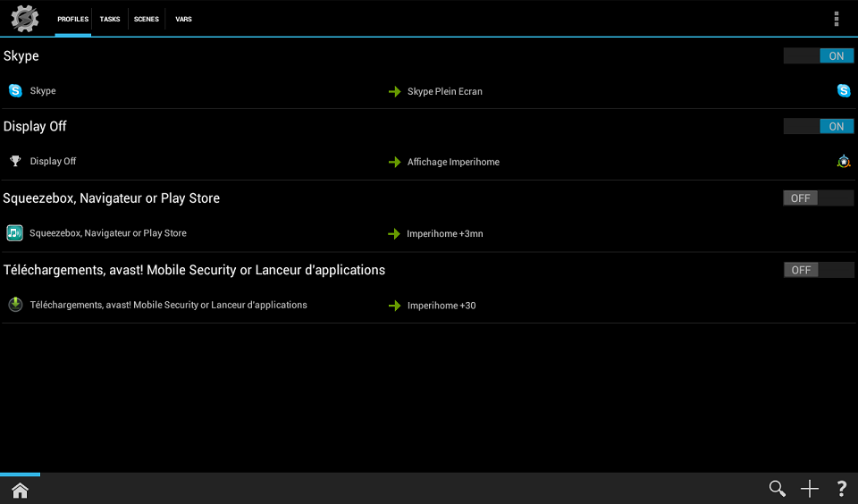The image size is (858, 504).
Task: Click the Skype app icon in context row
Action: coord(15,91)
